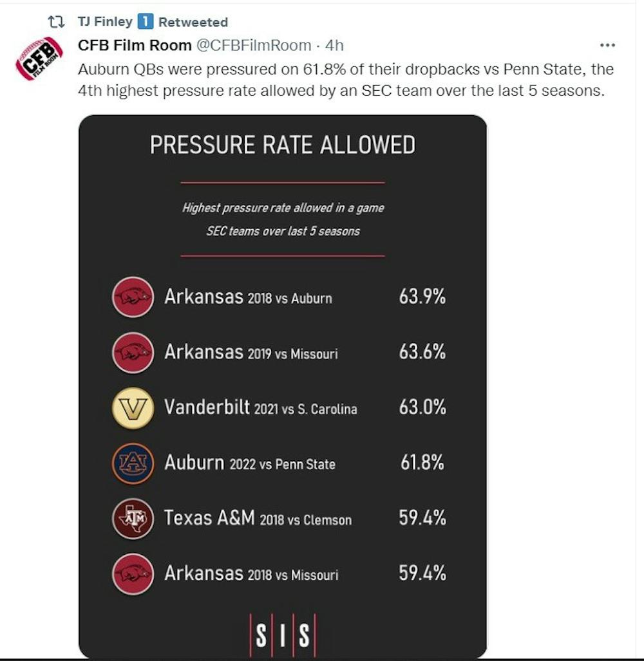Open the 4h tweet timestamp

pos(334,45)
